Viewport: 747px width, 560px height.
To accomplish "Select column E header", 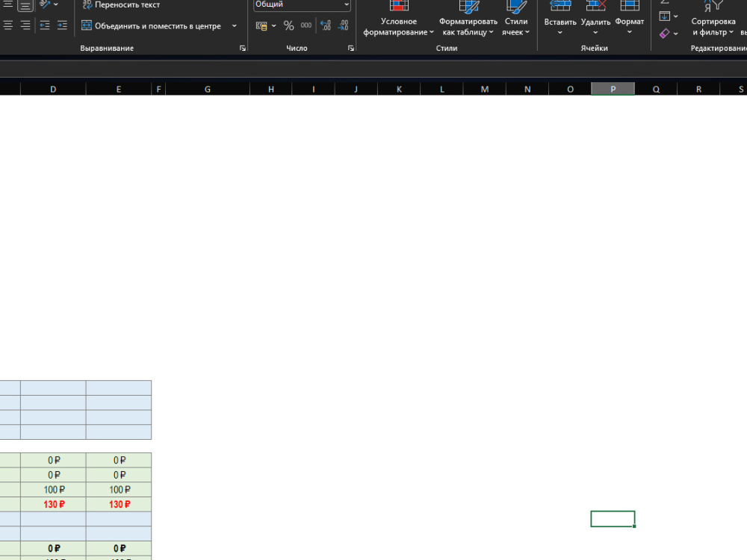I will tap(119, 89).
